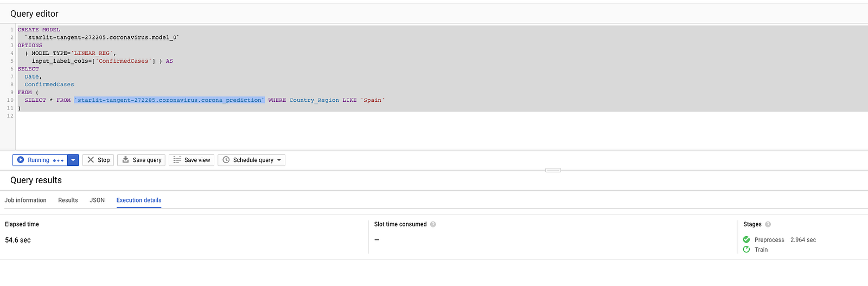Click the play icon in Running button
Screen dimensions: 868x286
coord(21,160)
